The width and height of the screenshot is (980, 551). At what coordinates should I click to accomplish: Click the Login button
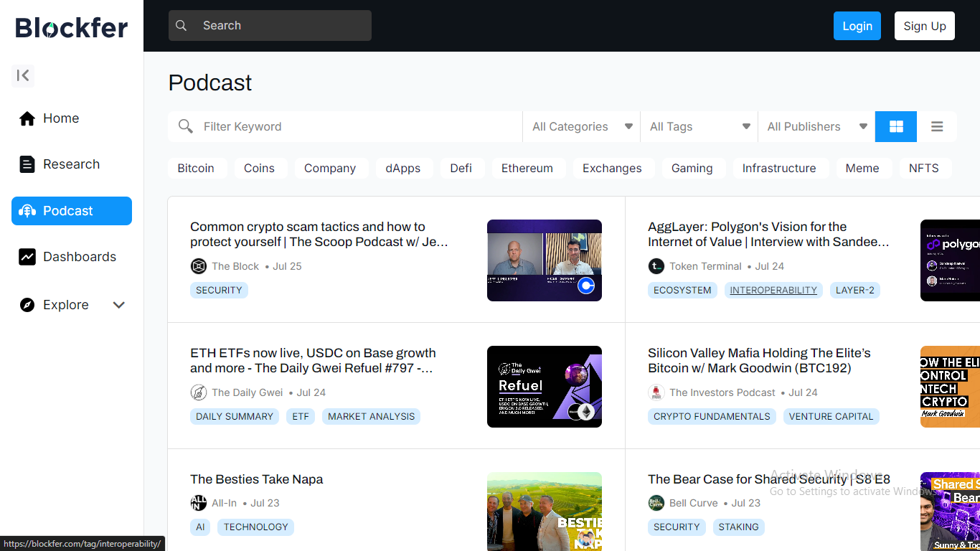(857, 26)
